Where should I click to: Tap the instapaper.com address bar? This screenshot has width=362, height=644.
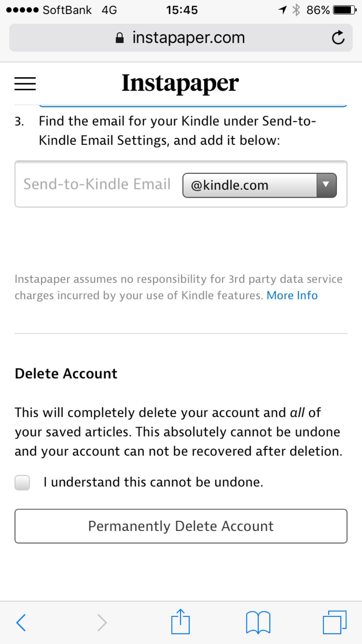pos(181,38)
